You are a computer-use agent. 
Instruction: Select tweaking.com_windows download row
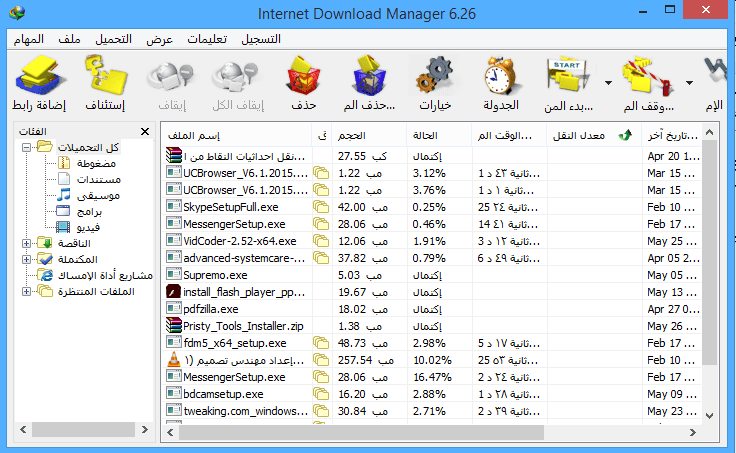432,411
